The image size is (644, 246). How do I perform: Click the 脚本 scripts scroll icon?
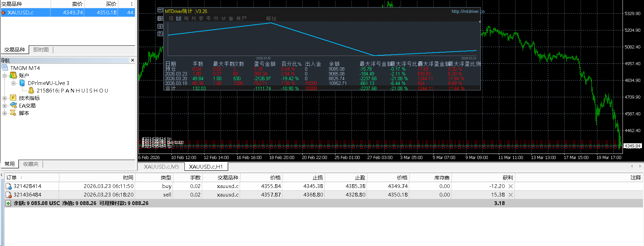click(x=13, y=113)
